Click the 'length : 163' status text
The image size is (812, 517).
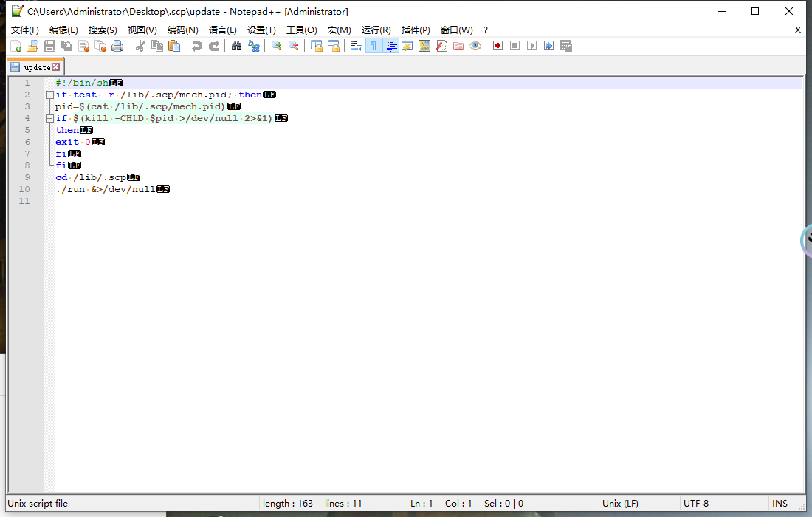[x=287, y=504]
